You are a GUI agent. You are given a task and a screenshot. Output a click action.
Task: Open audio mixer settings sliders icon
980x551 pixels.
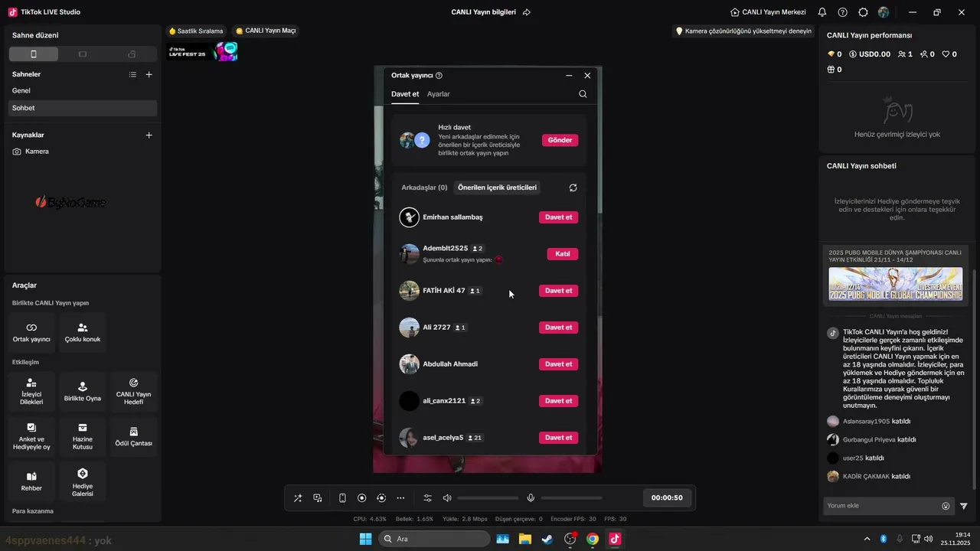(x=427, y=498)
